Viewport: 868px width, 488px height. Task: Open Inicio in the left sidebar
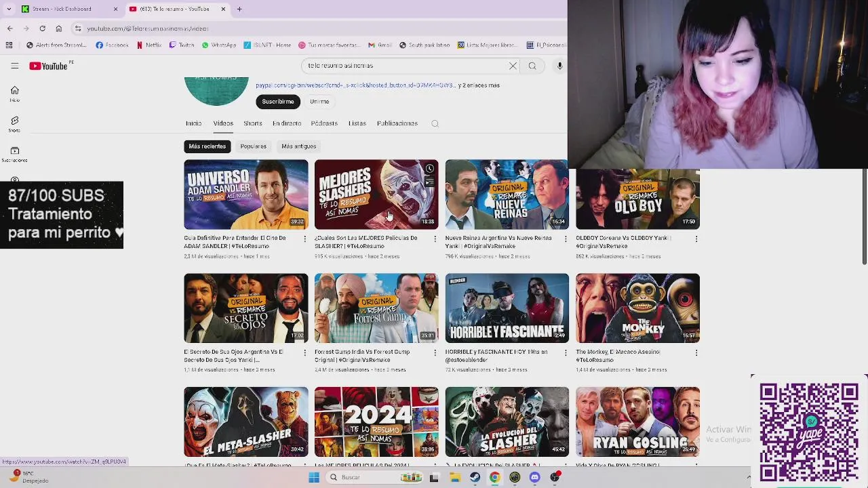click(x=14, y=94)
